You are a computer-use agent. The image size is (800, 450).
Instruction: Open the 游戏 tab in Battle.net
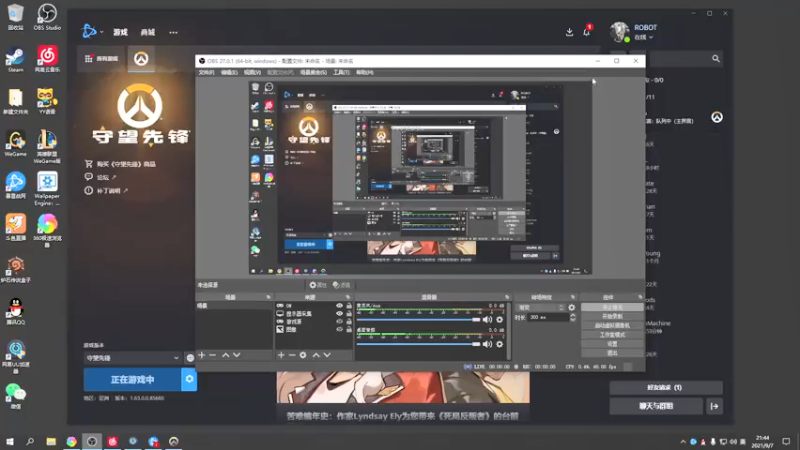(x=120, y=32)
